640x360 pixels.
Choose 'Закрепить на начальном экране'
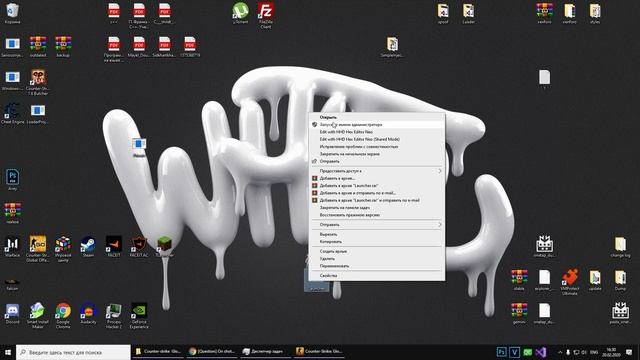point(377,154)
